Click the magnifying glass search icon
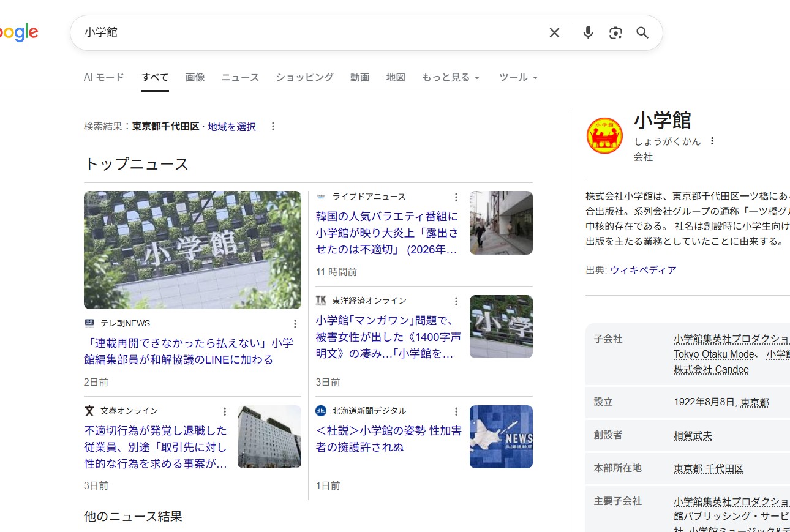This screenshot has height=532, width=790. pos(642,32)
